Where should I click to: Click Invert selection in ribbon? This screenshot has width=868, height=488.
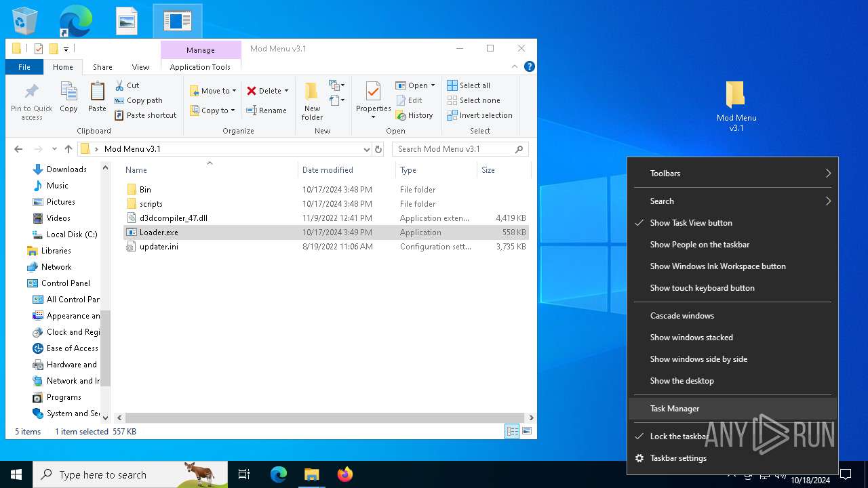point(479,115)
